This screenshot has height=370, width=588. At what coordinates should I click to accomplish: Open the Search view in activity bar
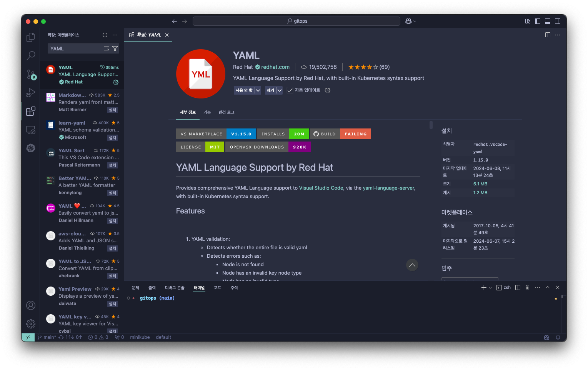(31, 56)
